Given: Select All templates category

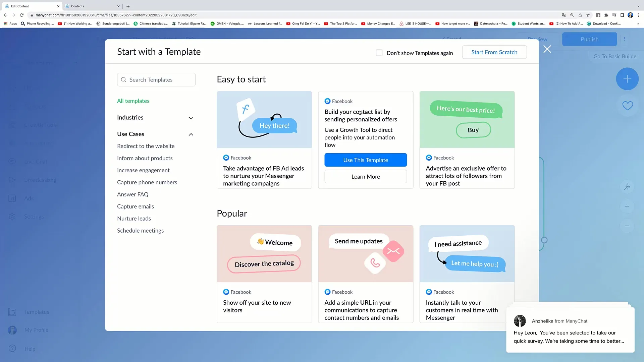Looking at the screenshot, I should click(x=133, y=101).
